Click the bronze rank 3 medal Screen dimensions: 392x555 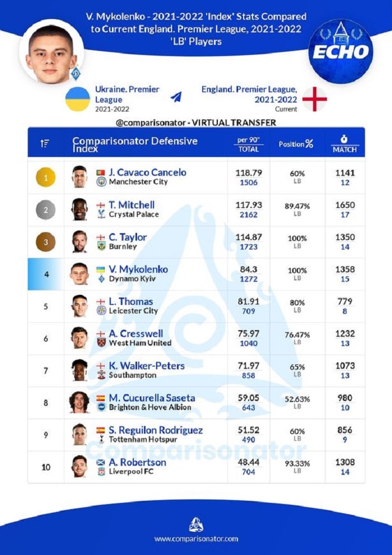pyautogui.click(x=46, y=242)
